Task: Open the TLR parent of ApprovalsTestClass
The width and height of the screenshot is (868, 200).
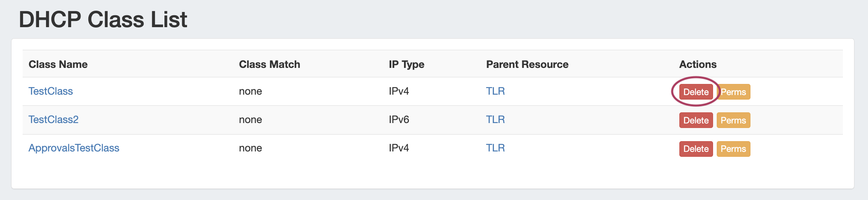Action: [x=495, y=148]
